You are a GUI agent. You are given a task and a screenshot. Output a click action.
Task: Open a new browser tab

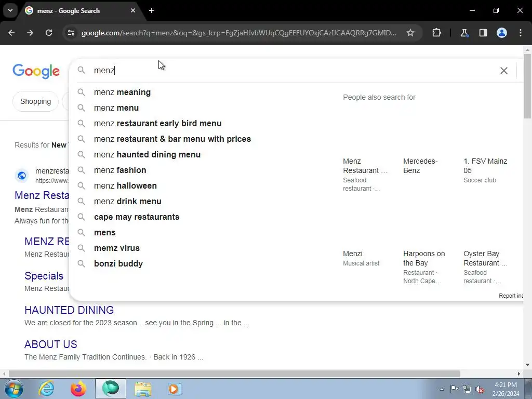pyautogui.click(x=152, y=10)
